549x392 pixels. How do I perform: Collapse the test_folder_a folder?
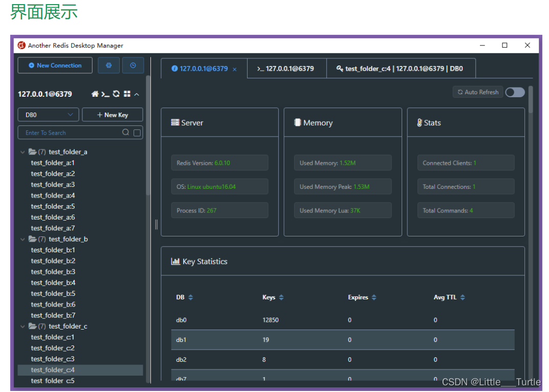pyautogui.click(x=23, y=152)
